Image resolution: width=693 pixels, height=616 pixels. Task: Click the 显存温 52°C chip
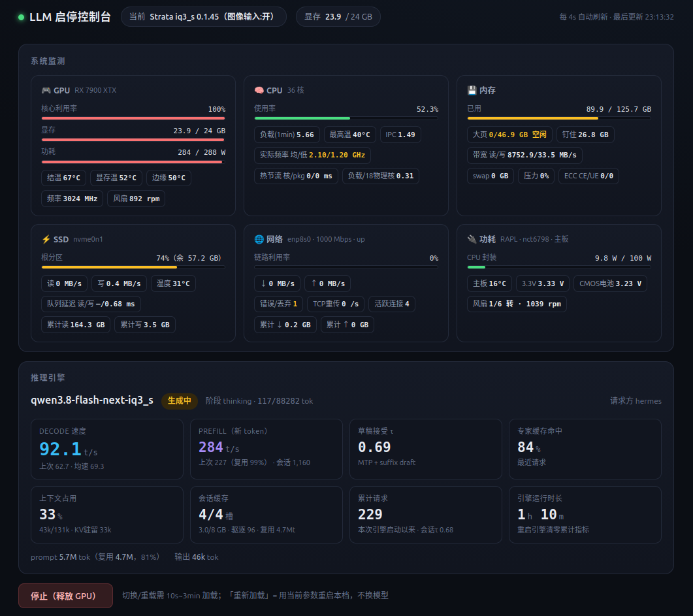tap(116, 178)
